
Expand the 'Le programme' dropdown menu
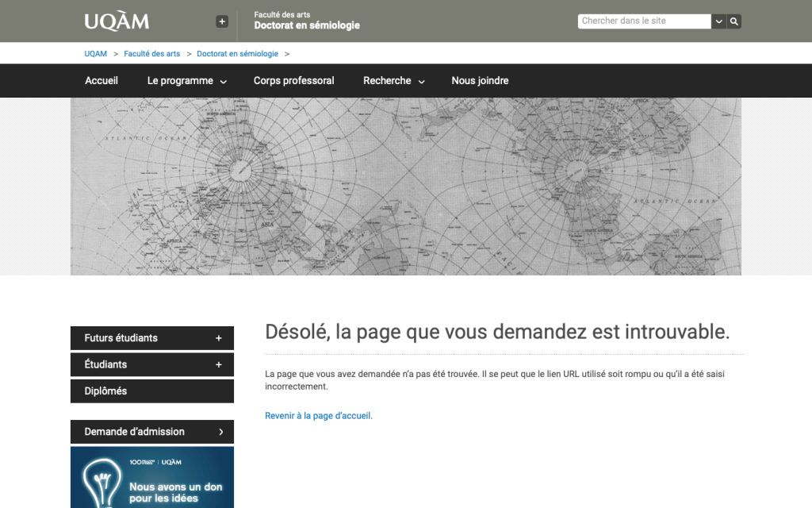pos(186,81)
